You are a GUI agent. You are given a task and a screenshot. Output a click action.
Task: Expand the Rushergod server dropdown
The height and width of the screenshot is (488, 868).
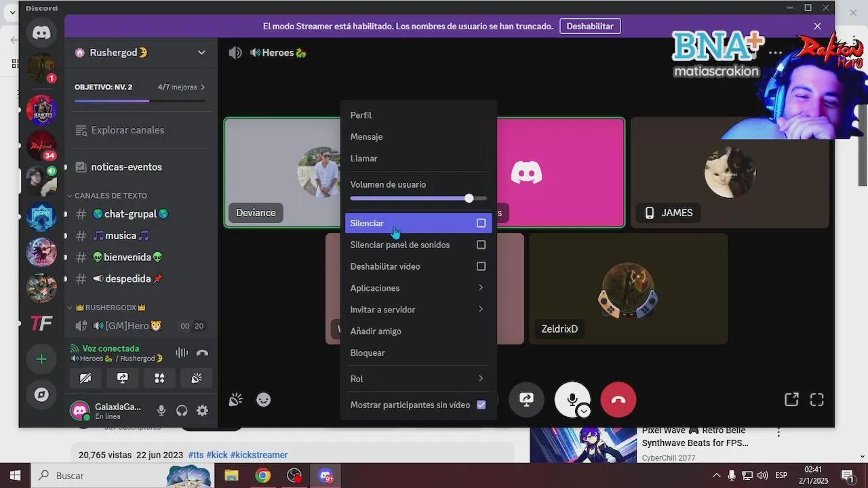click(201, 53)
